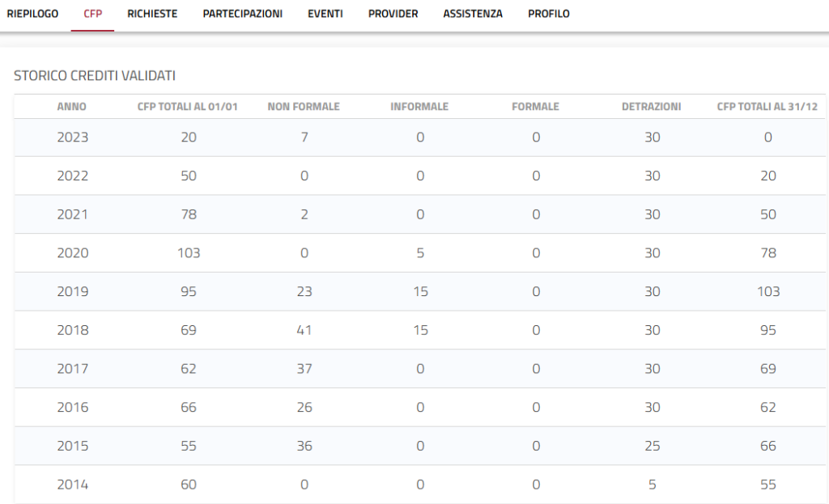Click the 2021 starting total 78

click(x=189, y=214)
